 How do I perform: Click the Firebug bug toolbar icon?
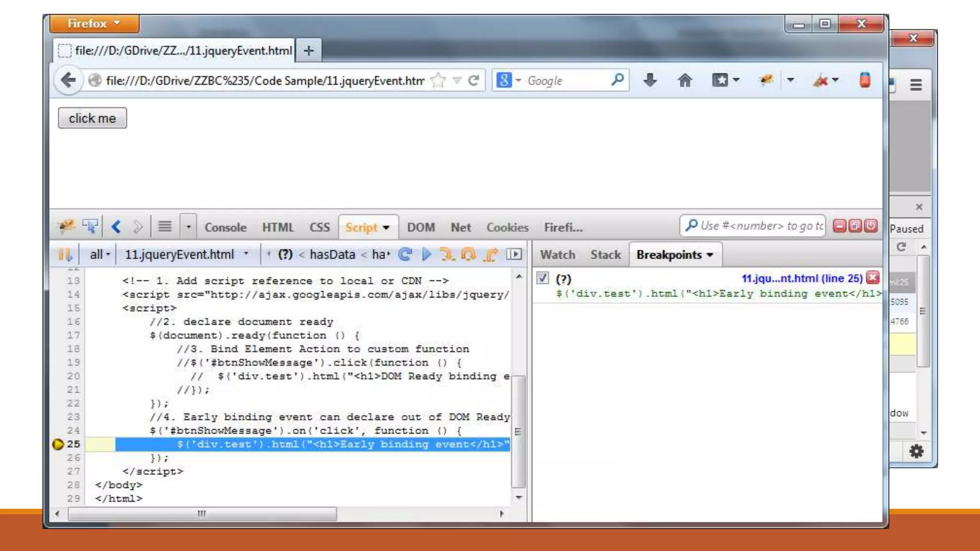[767, 80]
